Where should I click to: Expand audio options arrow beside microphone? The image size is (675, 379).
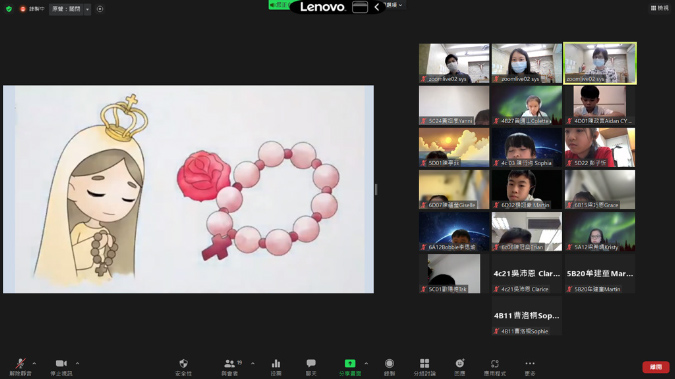point(34,363)
